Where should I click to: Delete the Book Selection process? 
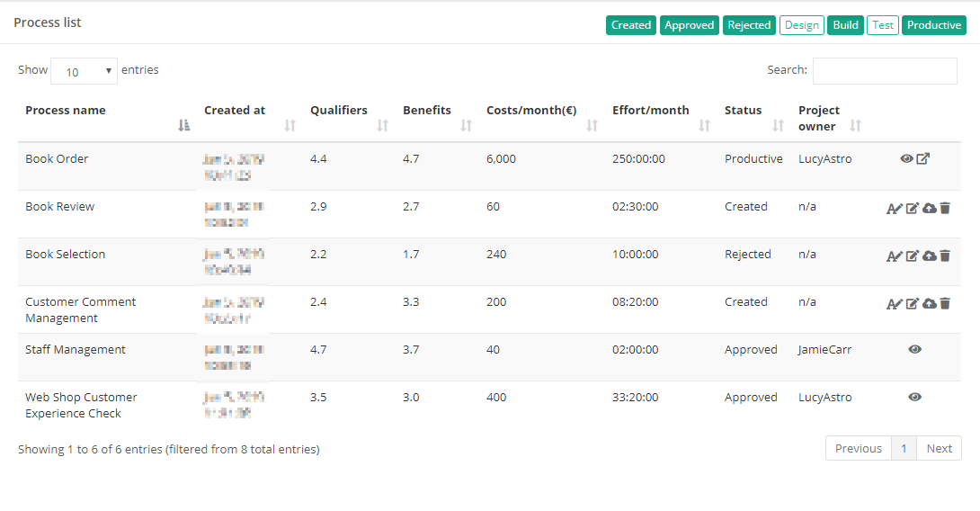(x=945, y=255)
